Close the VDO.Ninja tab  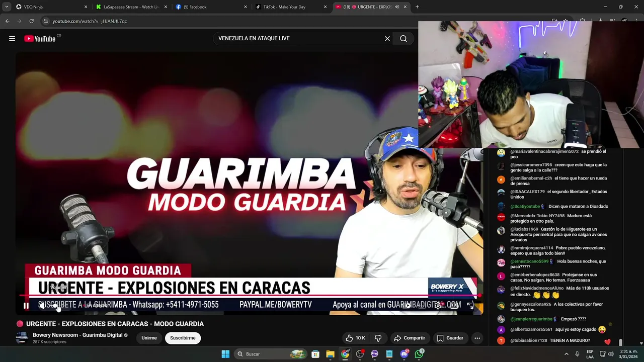(86, 7)
